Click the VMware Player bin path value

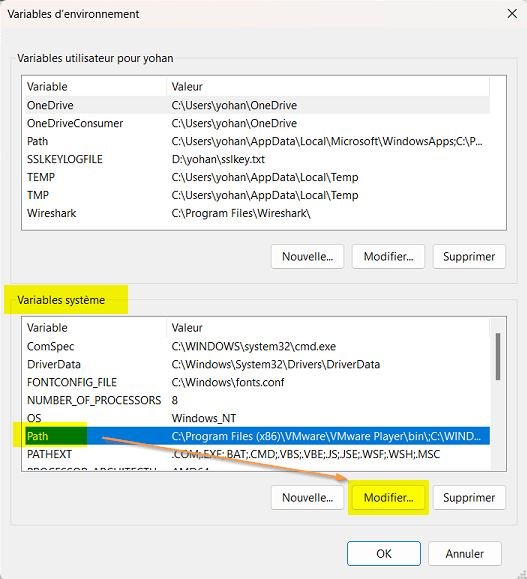click(x=326, y=436)
